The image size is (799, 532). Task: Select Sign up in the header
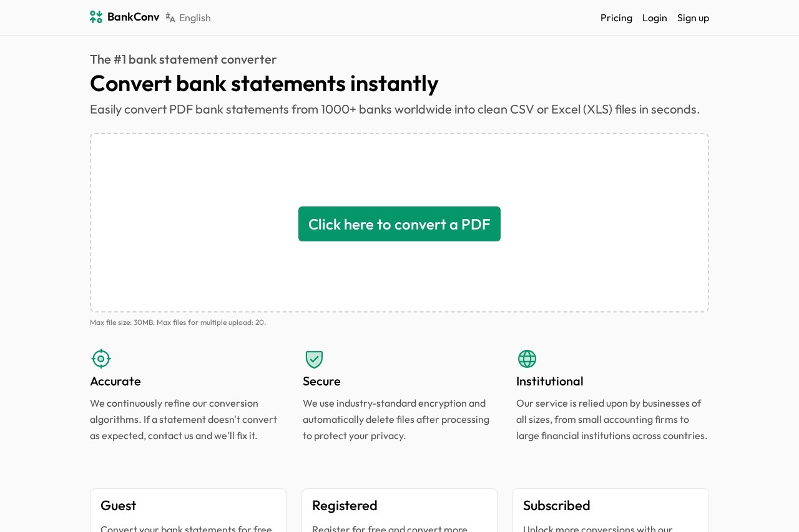[693, 17]
